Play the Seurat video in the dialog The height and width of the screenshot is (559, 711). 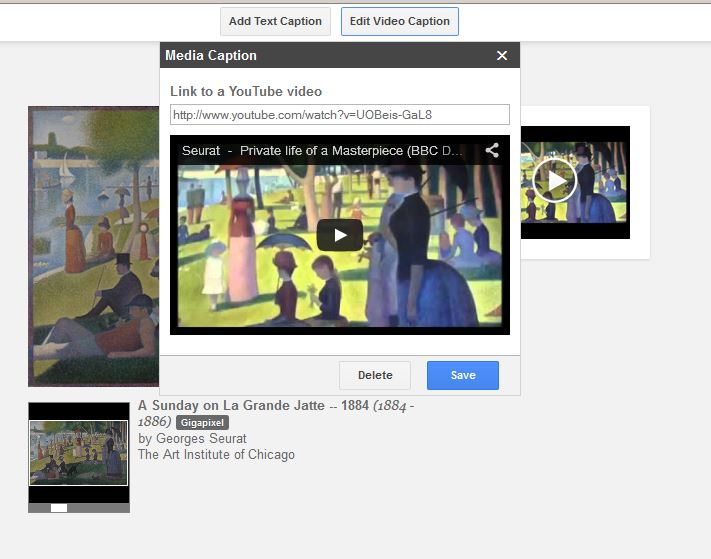[x=340, y=235]
